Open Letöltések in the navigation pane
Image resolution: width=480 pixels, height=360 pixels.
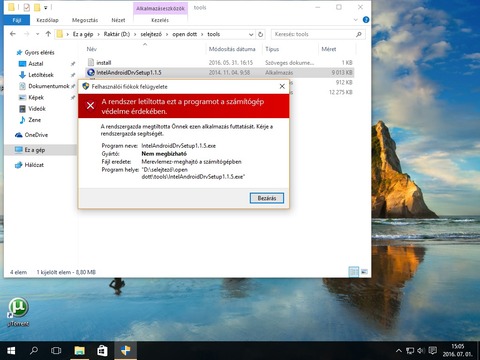coord(41,75)
